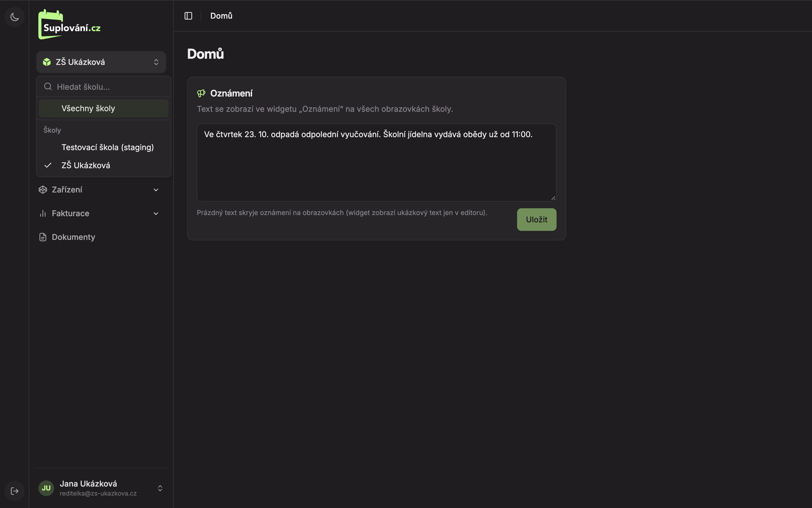Collapse sidebar using panel toggle icon
Screen dimensions: 812x508
(x=188, y=16)
